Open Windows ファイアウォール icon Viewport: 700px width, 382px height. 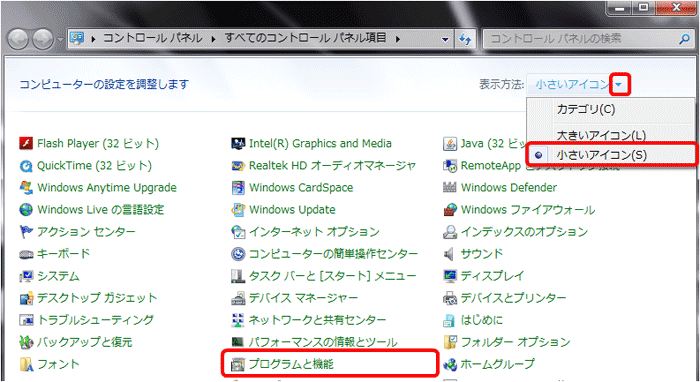click(450, 209)
